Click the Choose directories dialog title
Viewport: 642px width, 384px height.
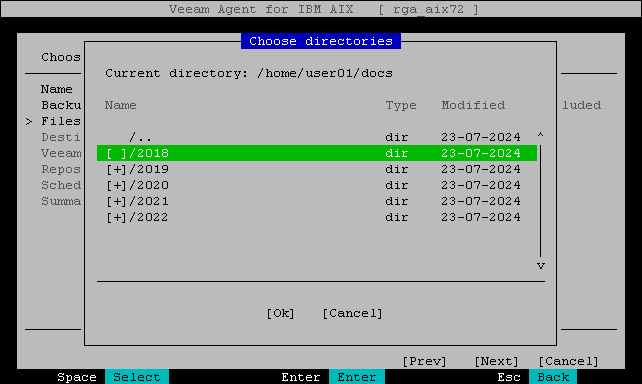pos(321,41)
